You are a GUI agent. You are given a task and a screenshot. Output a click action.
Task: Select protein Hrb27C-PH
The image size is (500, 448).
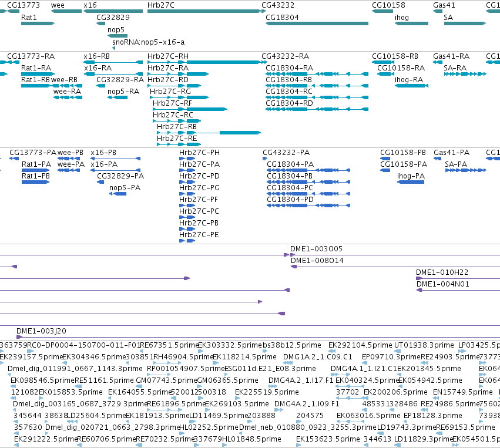coord(199,153)
